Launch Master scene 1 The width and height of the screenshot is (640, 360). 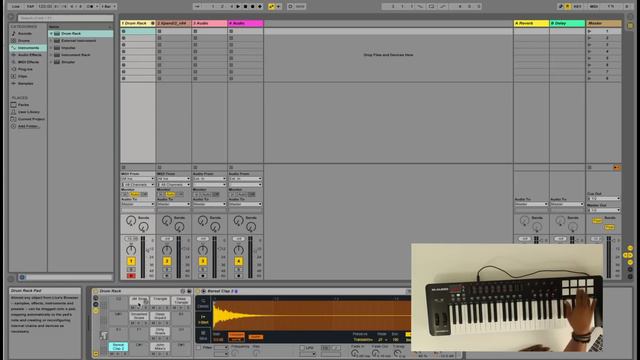[589, 31]
